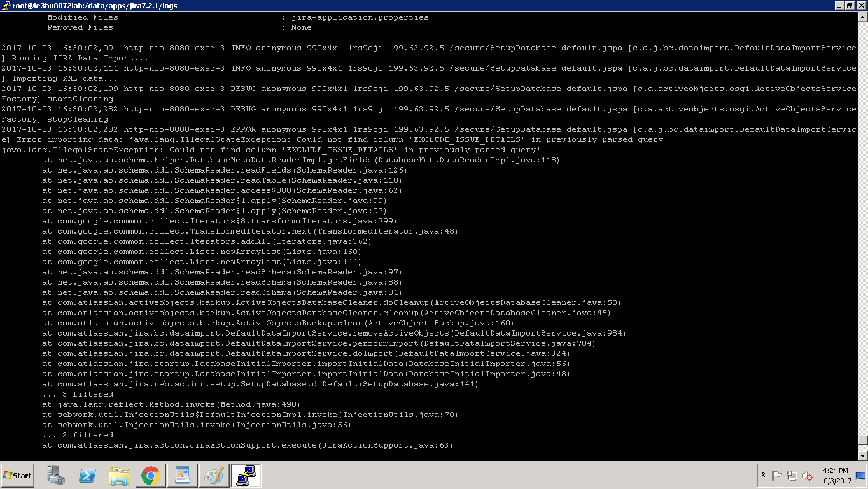Launch Google Chrome from the taskbar
This screenshot has width=868, height=489.
150,475
